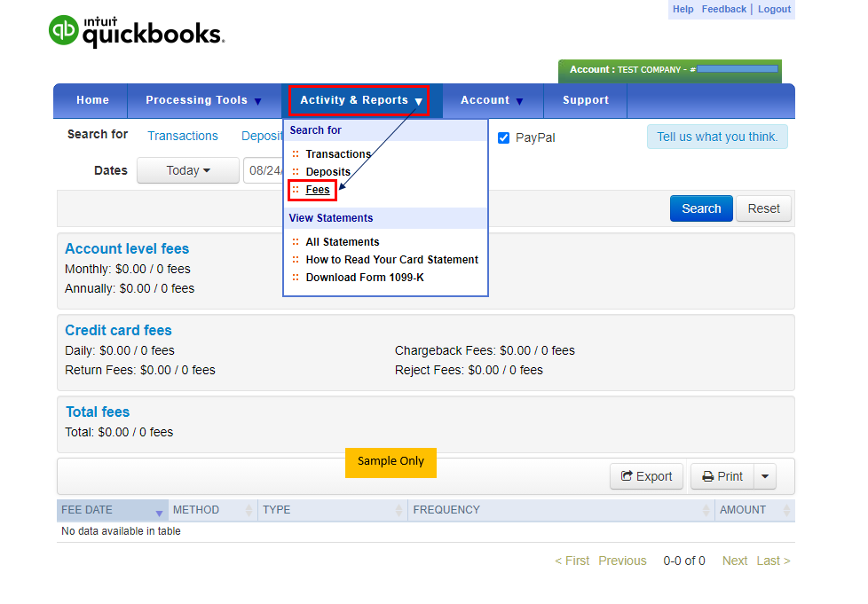
Task: Toggle the PayPal checkbox
Action: coord(503,137)
